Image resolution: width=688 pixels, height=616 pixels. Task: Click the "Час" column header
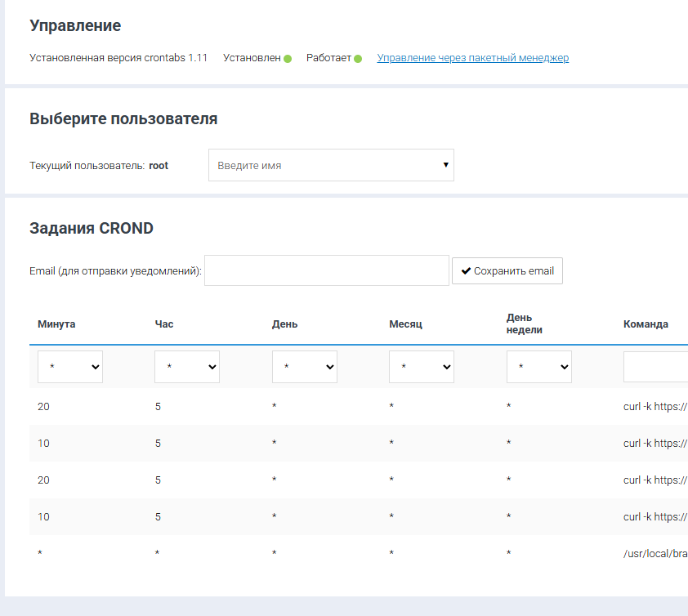click(x=164, y=324)
